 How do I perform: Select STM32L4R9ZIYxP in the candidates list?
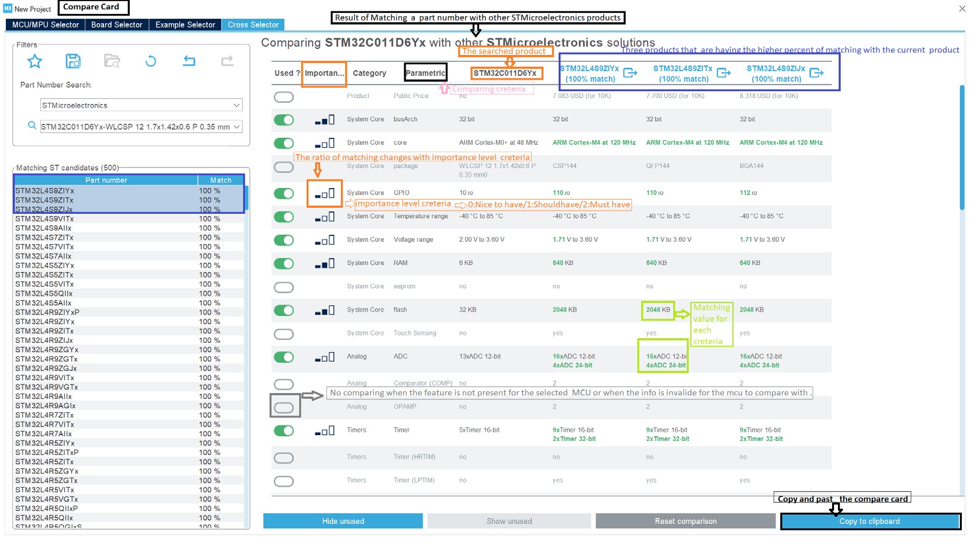tap(129, 312)
